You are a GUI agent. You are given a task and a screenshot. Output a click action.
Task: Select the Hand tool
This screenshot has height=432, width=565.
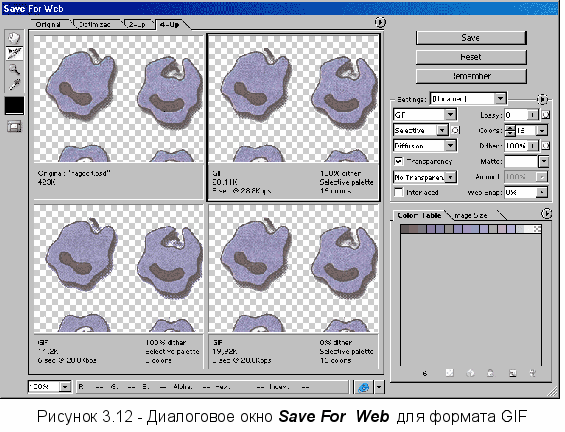[14, 37]
